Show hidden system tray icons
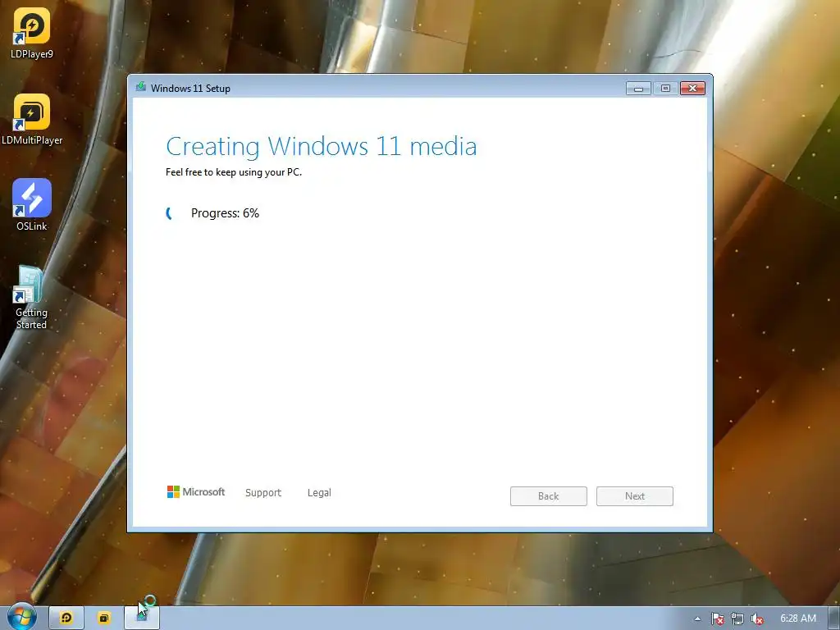 click(697, 619)
